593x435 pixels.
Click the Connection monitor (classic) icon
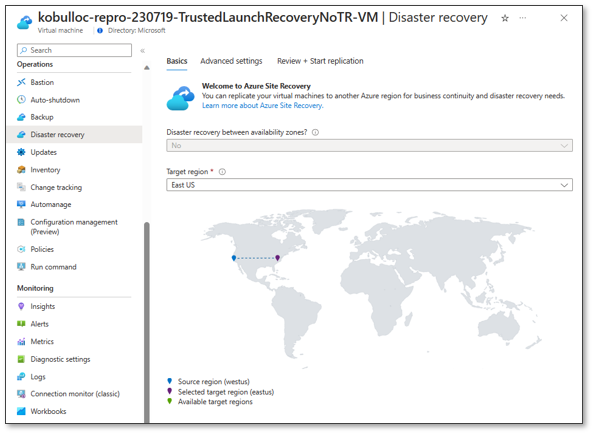click(21, 394)
